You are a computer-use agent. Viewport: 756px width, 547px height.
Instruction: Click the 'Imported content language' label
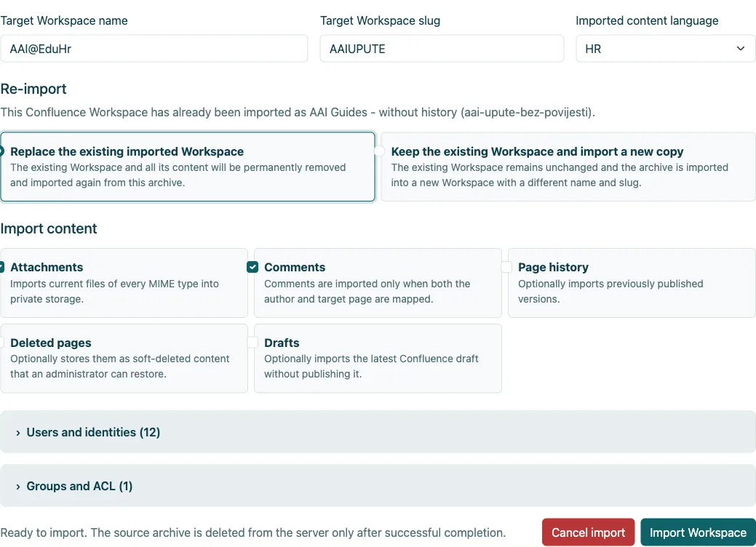(x=647, y=20)
